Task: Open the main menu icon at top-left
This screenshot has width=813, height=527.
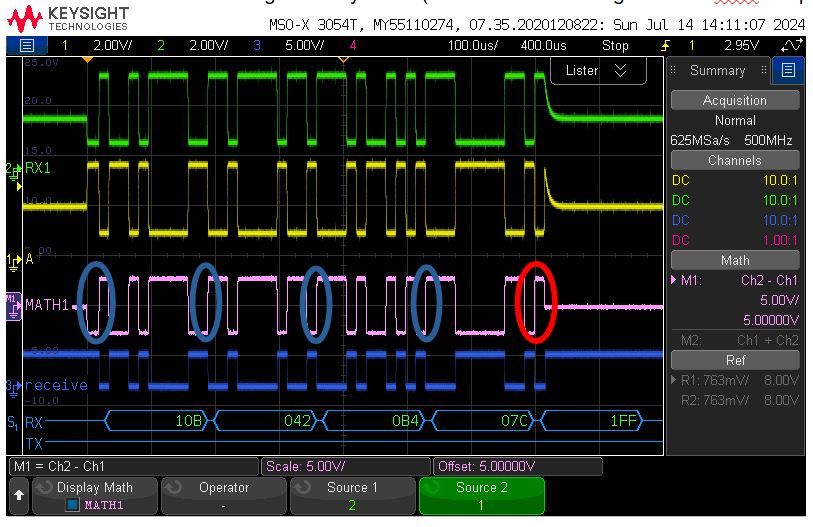Action: [x=26, y=46]
